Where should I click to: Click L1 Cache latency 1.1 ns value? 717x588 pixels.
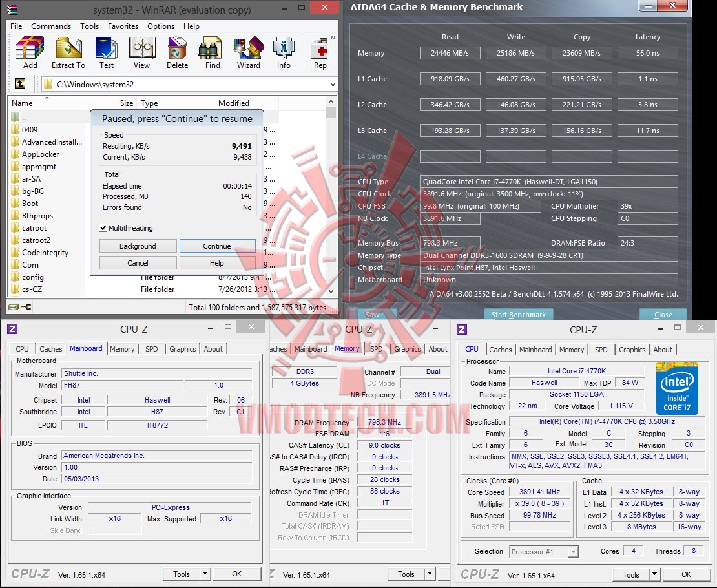click(x=647, y=79)
